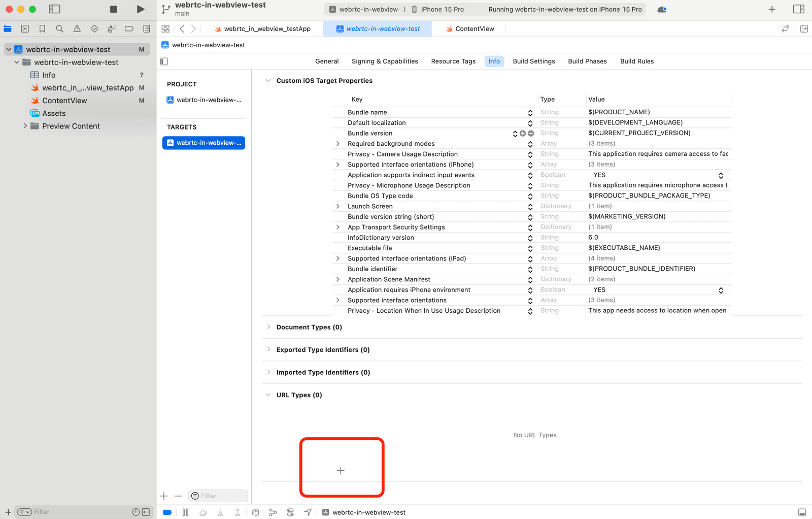Add a URL type with plus button
The width and height of the screenshot is (812, 519).
click(341, 471)
